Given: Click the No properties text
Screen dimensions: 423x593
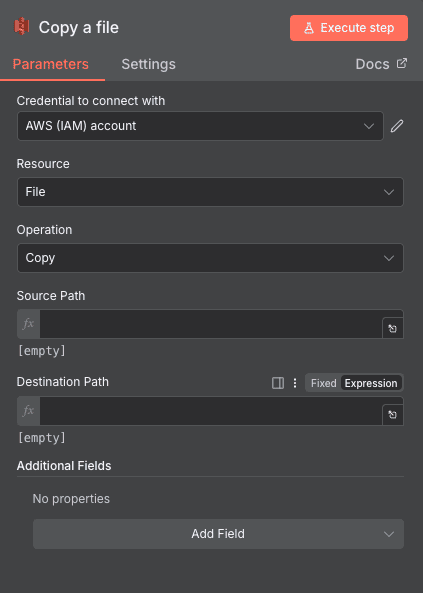Looking at the screenshot, I should pyautogui.click(x=71, y=498).
